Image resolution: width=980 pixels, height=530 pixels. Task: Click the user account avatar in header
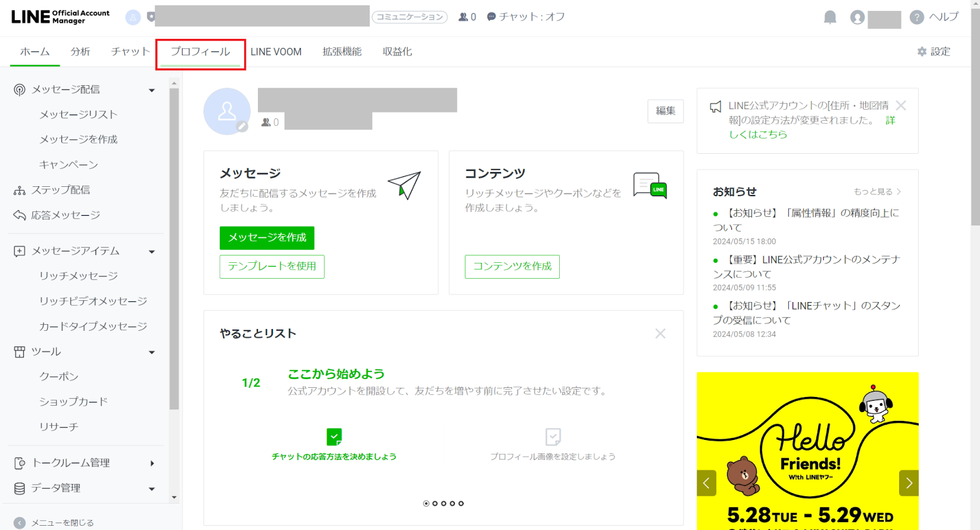(x=858, y=17)
